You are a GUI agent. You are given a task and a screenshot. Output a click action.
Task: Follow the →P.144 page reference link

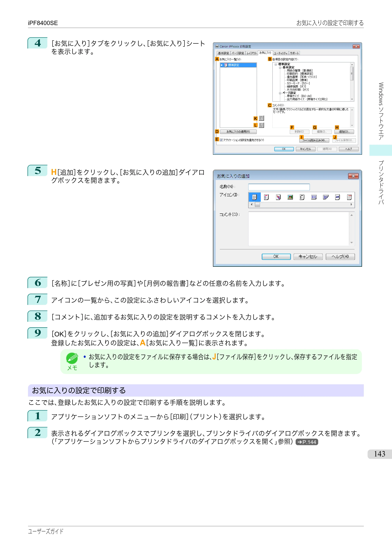[x=307, y=442]
